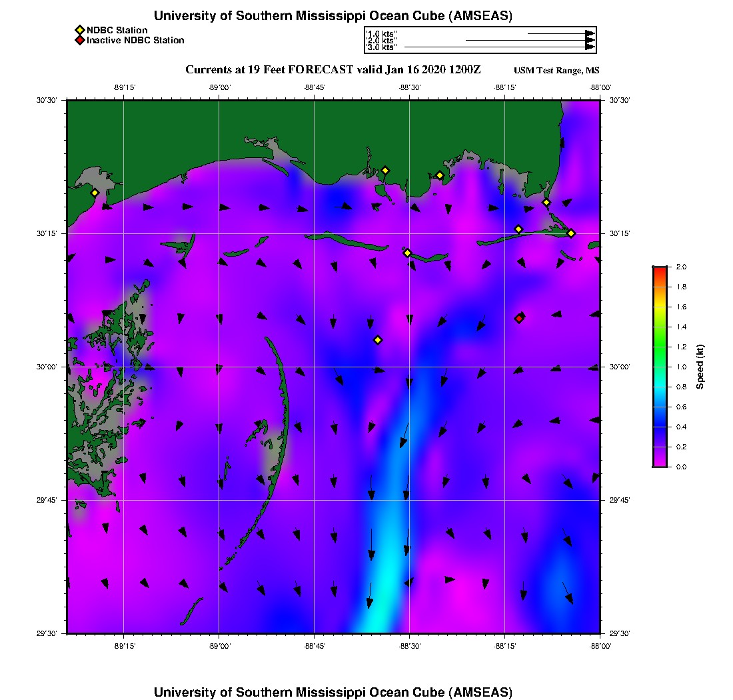The image size is (733, 700).
Task: Click the red top of the speed color bar
Action: pos(659,269)
